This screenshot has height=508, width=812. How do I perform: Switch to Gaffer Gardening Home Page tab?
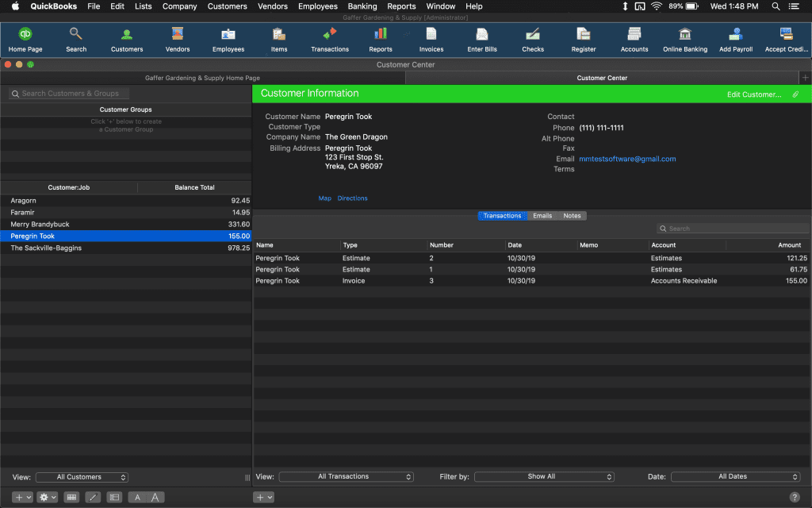[202, 78]
